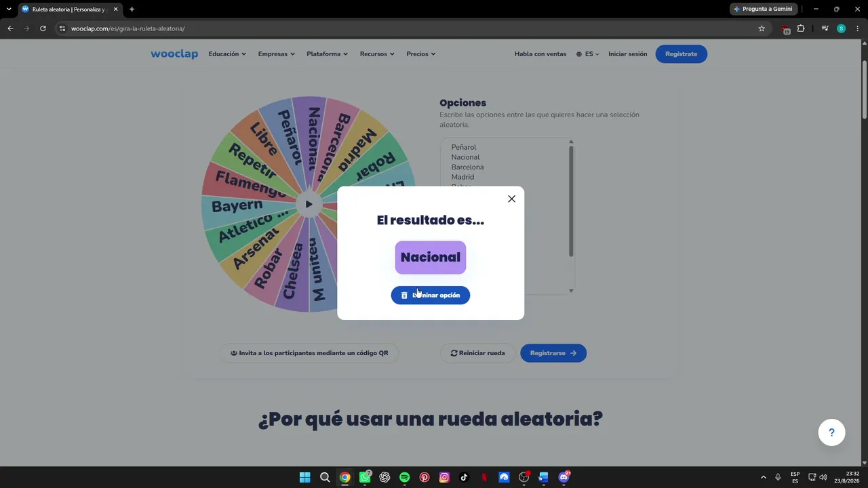The width and height of the screenshot is (868, 488).
Task: Open Pinterest from the taskbar
Action: (425, 477)
